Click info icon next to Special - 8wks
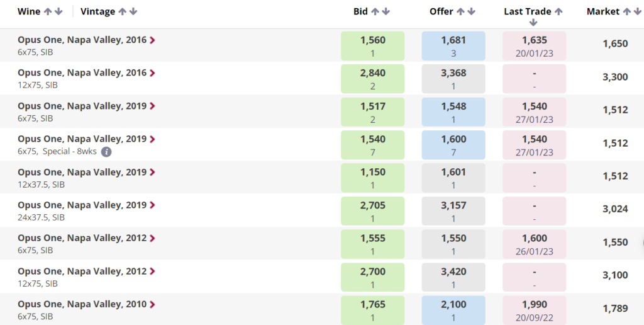The height and width of the screenshot is (325, 644). 106,152
